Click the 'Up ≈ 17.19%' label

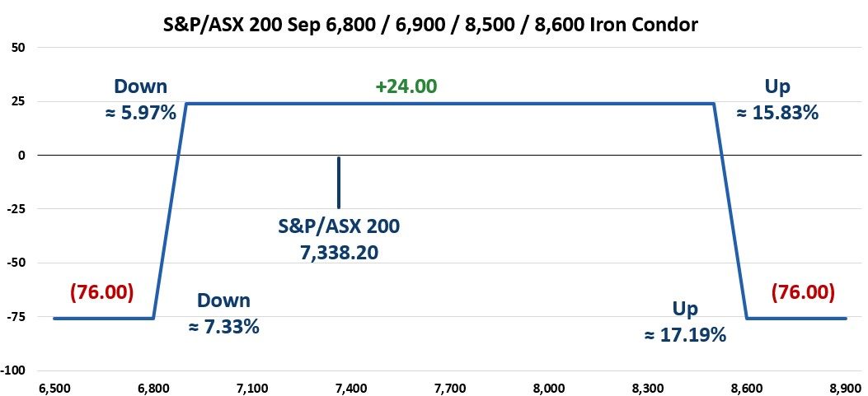[x=685, y=322]
